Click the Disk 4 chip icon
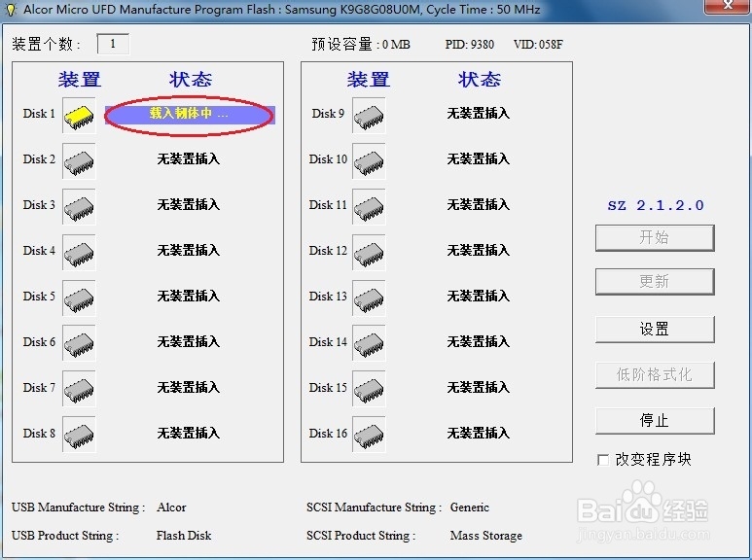This screenshot has width=752, height=560. tap(79, 253)
